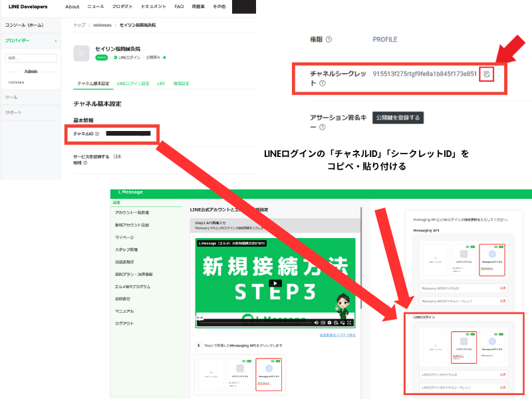Click the provider search input field
The width and height of the screenshot is (532, 399).
coord(31,59)
